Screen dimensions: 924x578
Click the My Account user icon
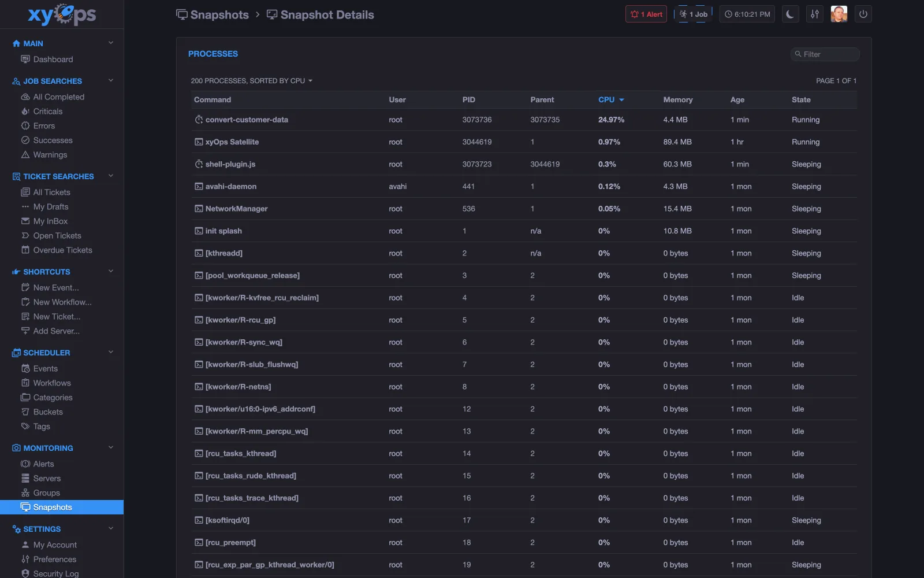point(25,544)
